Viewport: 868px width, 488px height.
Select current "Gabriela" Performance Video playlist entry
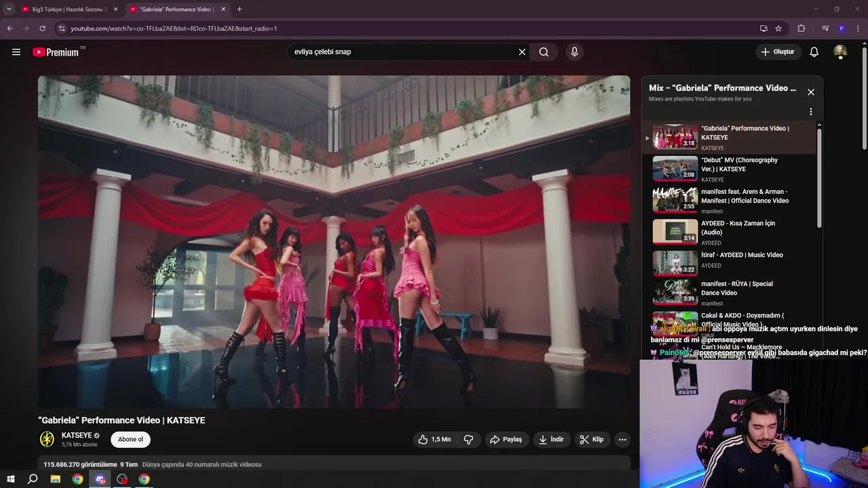coord(730,138)
